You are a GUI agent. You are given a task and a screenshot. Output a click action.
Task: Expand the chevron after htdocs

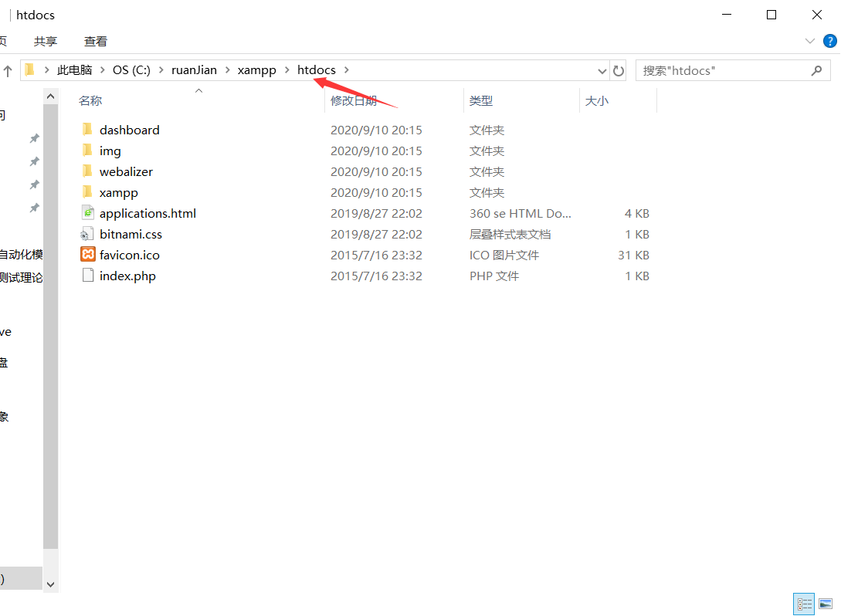tap(347, 69)
